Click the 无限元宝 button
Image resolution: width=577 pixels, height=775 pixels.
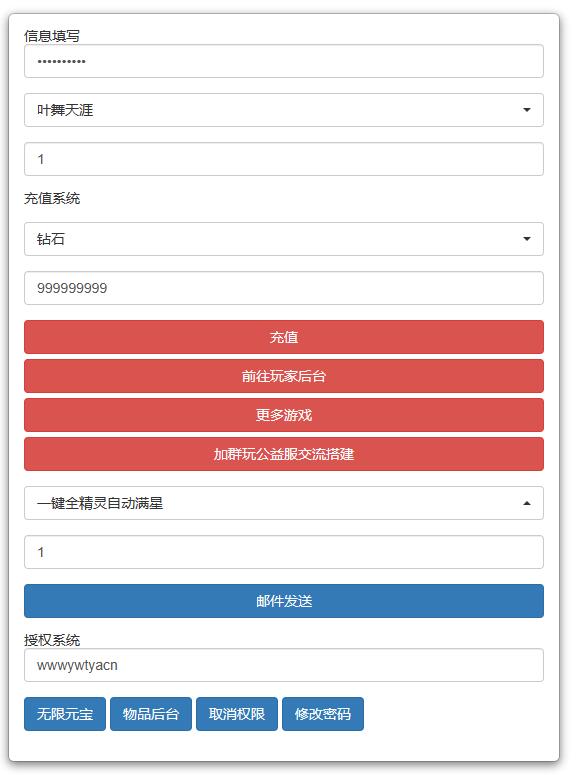click(65, 714)
